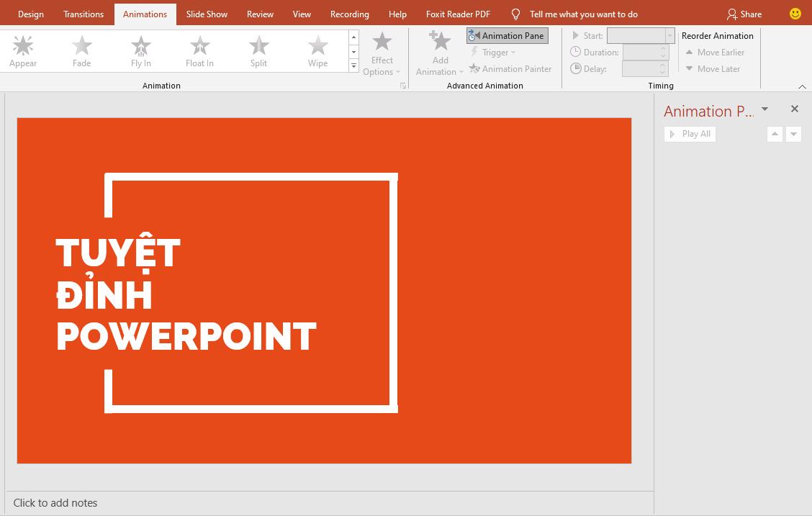Collapse the ribbon with the chevron arrow
Viewport: 812px width, 516px height.
tap(803, 86)
